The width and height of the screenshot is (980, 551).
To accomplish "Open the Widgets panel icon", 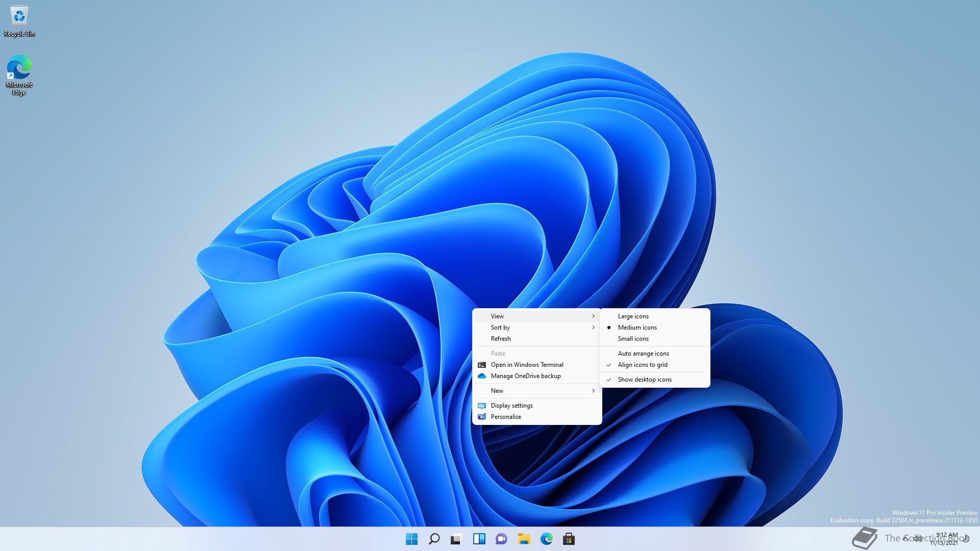I will coord(479,539).
